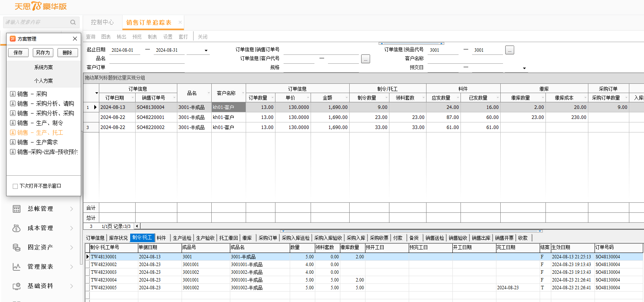
Task: Click the 另存为 button
Action: (x=43, y=53)
